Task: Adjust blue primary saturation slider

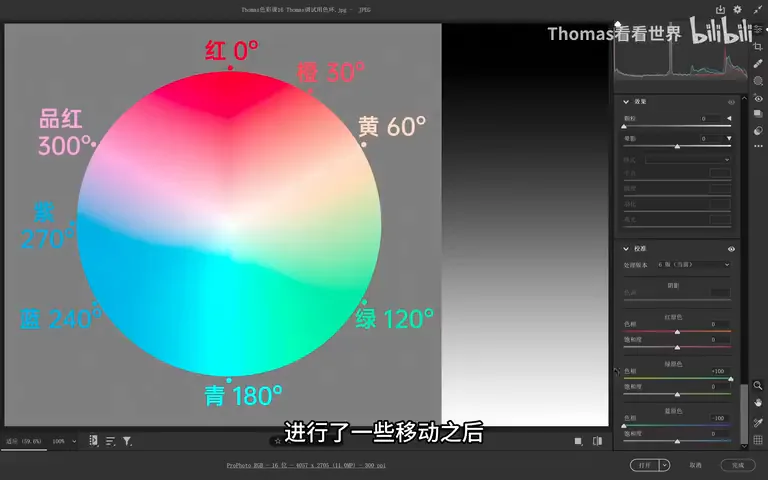Action: tap(677, 441)
